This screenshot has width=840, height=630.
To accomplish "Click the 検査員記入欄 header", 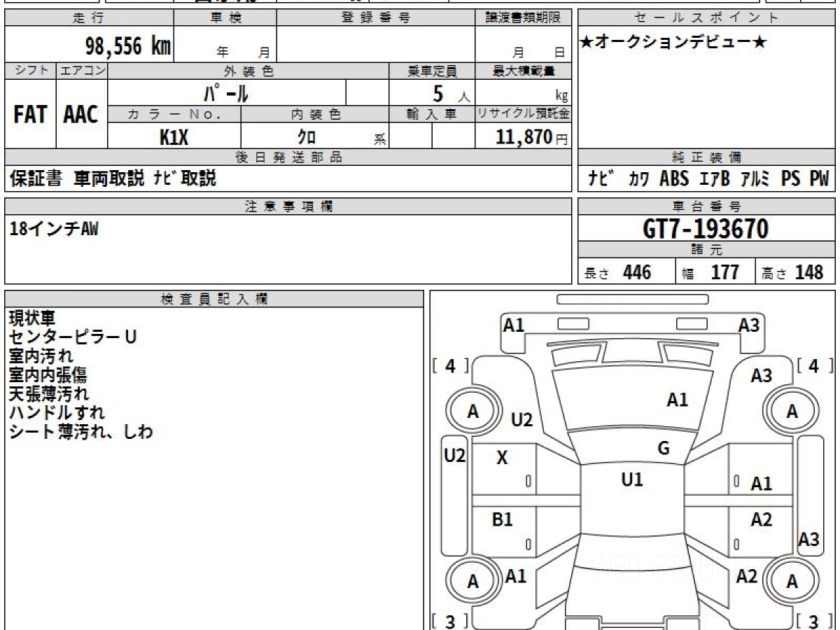I will tap(214, 299).
